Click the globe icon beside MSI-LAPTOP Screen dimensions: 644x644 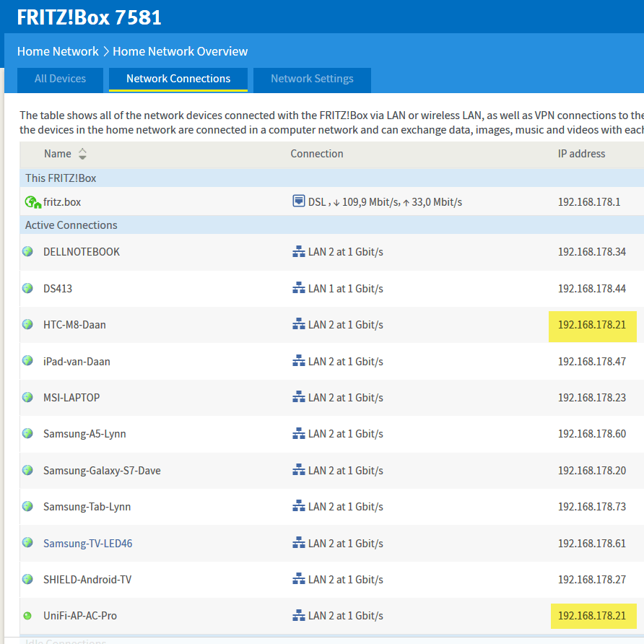[x=27, y=397]
